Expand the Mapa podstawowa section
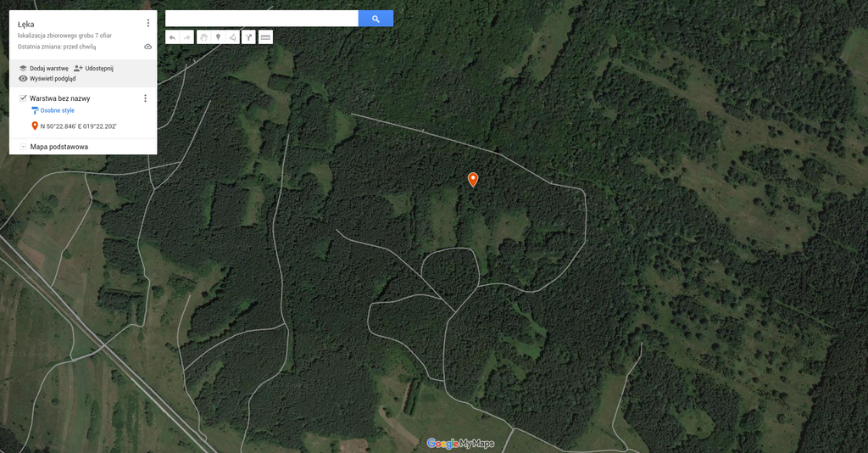The width and height of the screenshot is (868, 453). pyautogui.click(x=23, y=147)
